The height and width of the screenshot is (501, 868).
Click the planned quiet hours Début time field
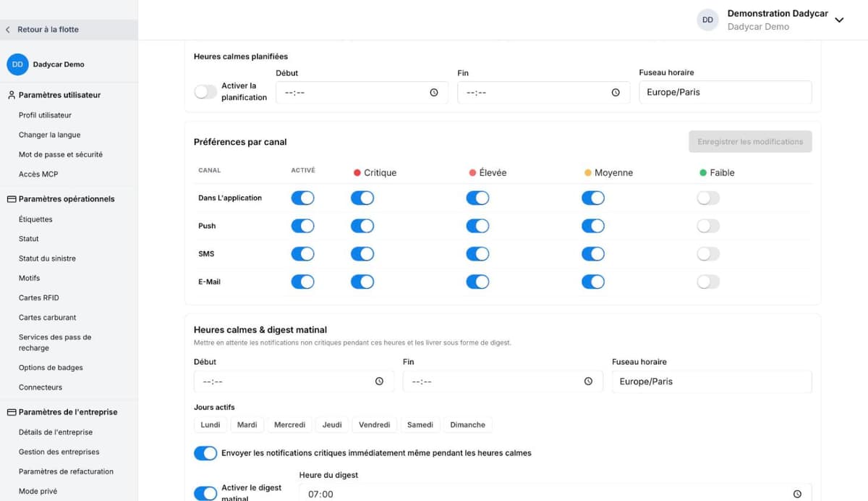(362, 93)
